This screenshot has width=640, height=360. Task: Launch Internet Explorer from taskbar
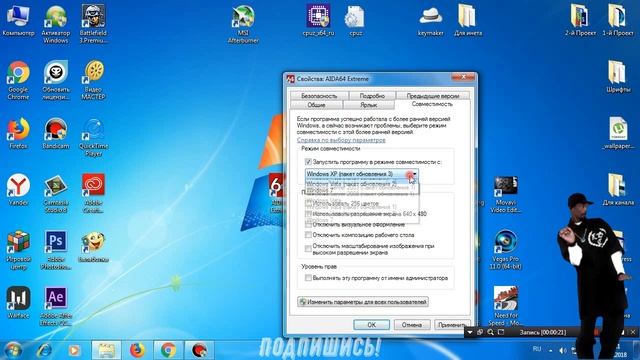pyautogui.click(x=44, y=350)
